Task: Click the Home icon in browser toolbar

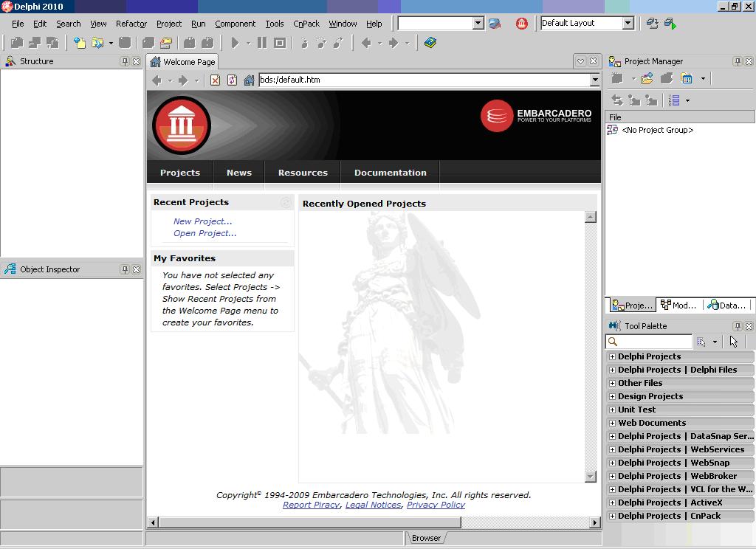Action: coord(249,80)
